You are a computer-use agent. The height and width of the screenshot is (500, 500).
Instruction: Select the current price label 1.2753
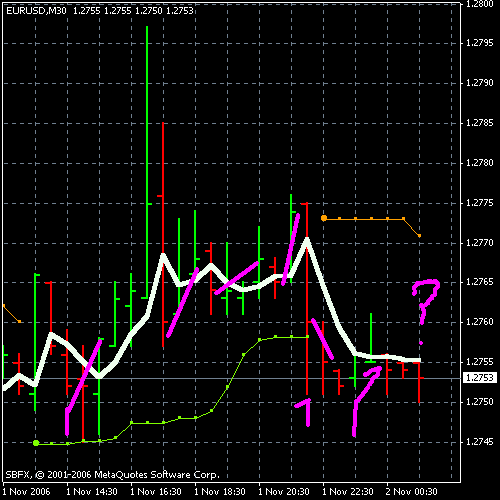pos(480,378)
